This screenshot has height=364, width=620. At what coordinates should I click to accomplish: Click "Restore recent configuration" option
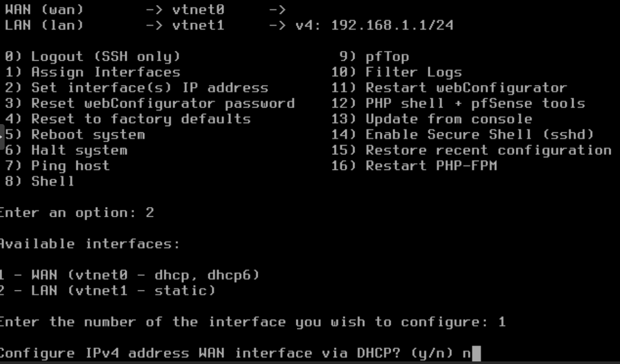click(x=488, y=150)
